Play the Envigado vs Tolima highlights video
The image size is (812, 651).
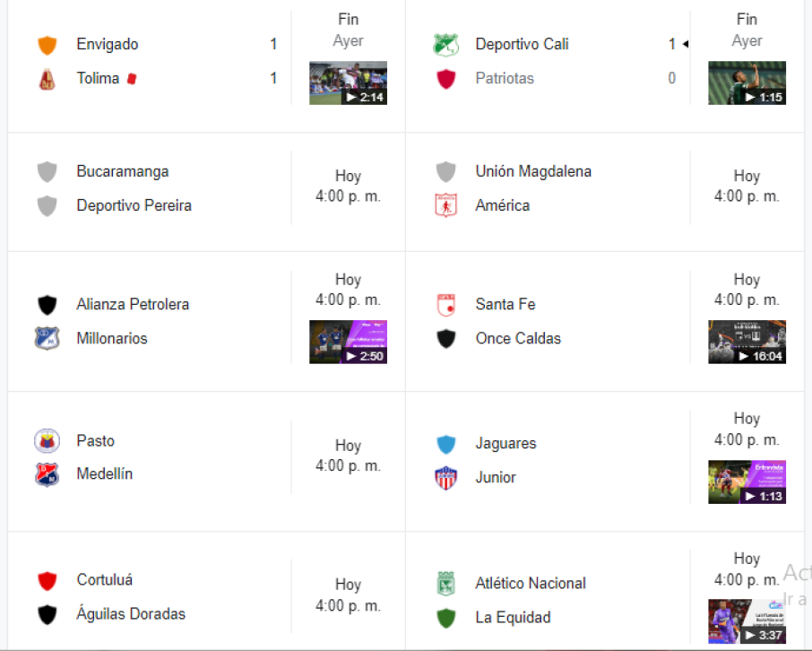[348, 83]
